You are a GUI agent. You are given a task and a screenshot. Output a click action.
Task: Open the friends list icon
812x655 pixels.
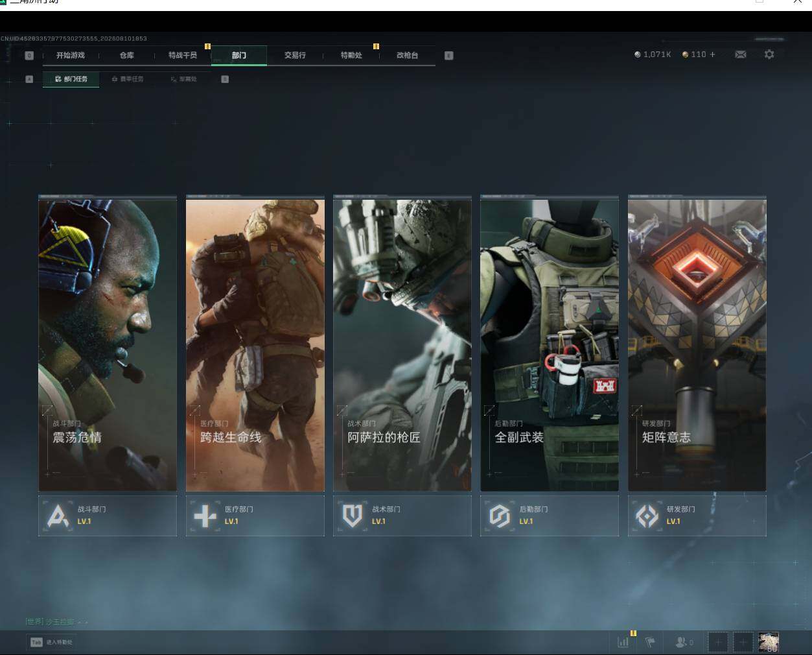coord(684,642)
